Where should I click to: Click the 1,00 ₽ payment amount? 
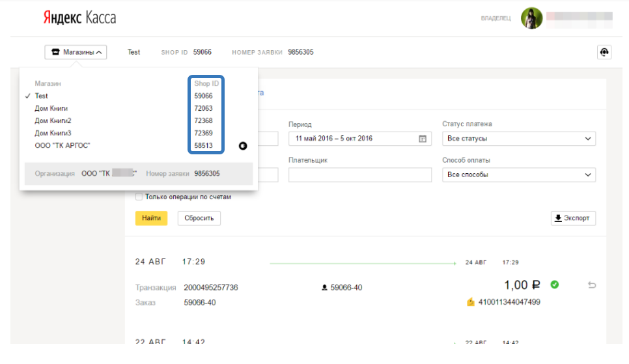click(522, 285)
